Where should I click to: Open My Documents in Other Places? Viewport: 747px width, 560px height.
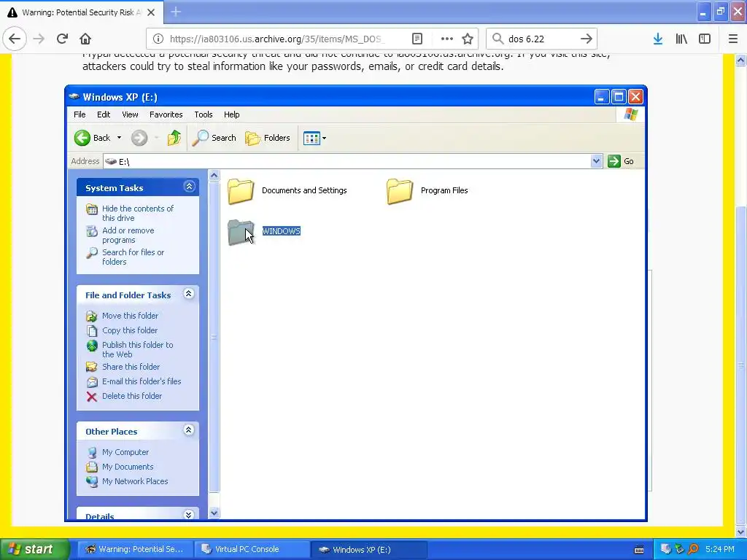point(128,467)
